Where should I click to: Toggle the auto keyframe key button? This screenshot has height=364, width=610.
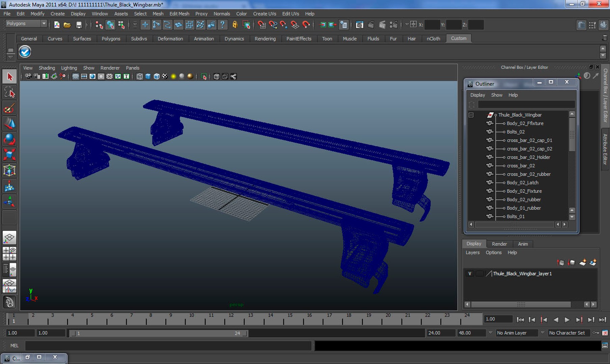pyautogui.click(x=596, y=333)
